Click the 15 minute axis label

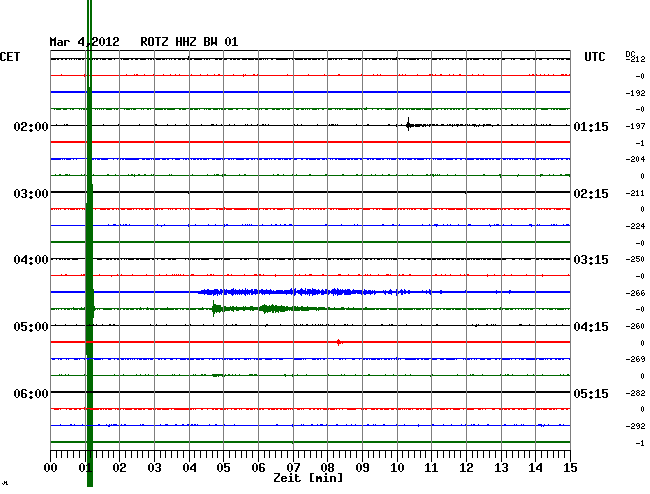570,468
